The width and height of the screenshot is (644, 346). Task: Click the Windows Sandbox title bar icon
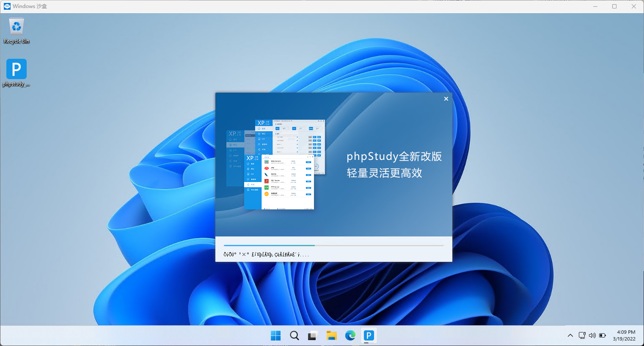tap(7, 6)
